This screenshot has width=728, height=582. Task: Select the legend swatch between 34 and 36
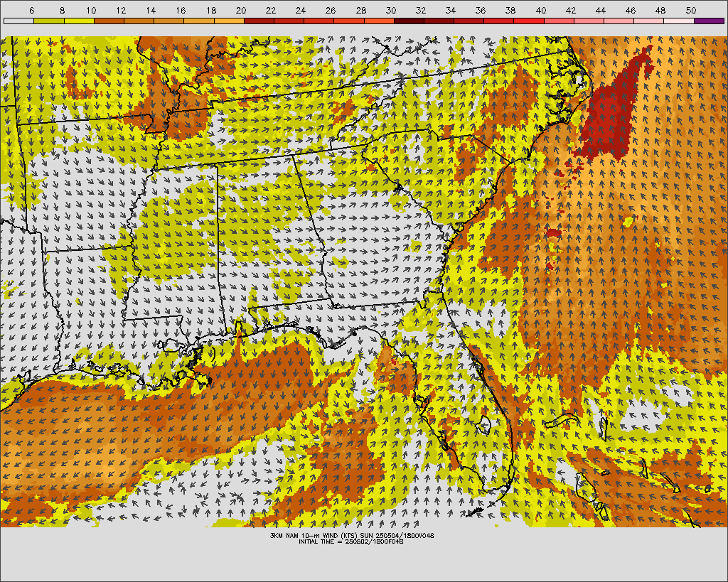[469, 21]
